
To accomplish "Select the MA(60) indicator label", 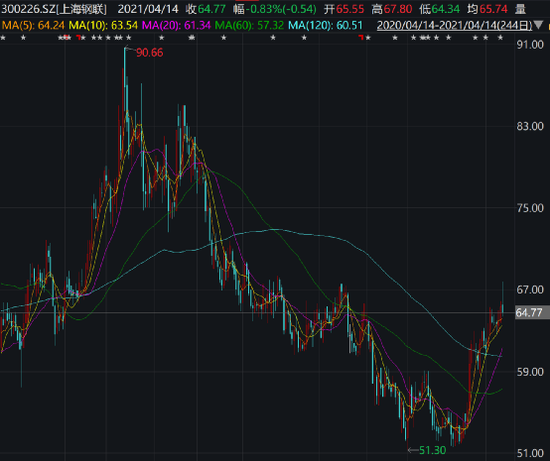I will [249, 25].
